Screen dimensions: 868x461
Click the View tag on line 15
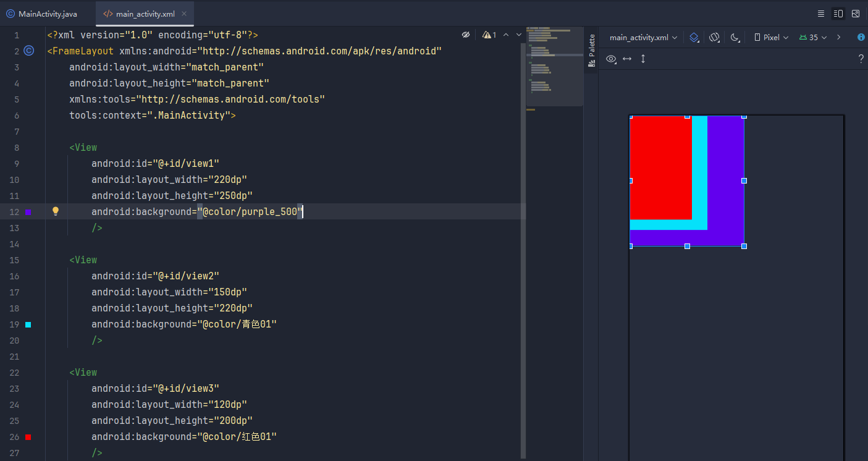coord(83,260)
